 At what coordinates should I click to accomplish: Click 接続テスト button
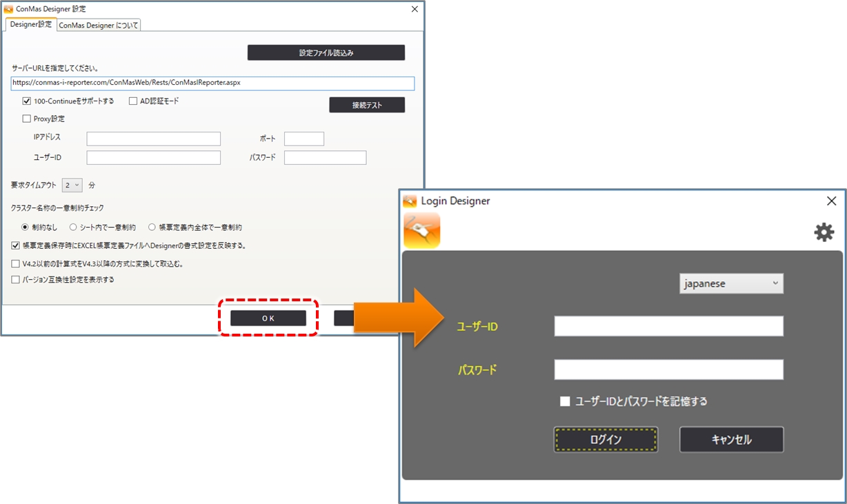(x=367, y=105)
